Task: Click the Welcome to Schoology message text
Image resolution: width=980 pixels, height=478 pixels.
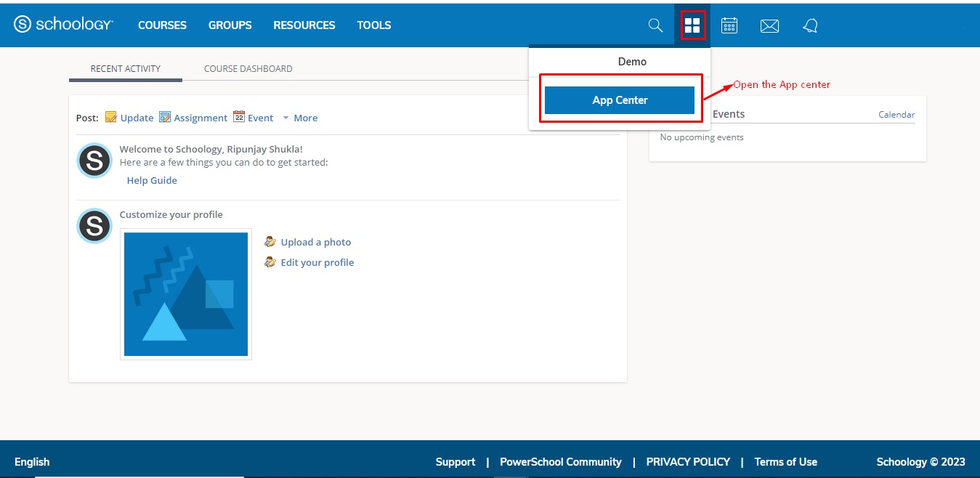Action: 211,149
